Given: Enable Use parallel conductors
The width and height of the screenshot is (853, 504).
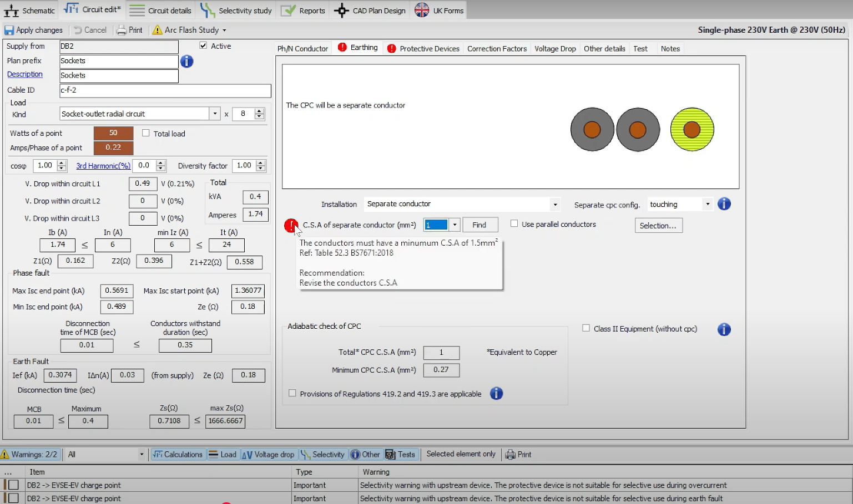Looking at the screenshot, I should pyautogui.click(x=514, y=223).
